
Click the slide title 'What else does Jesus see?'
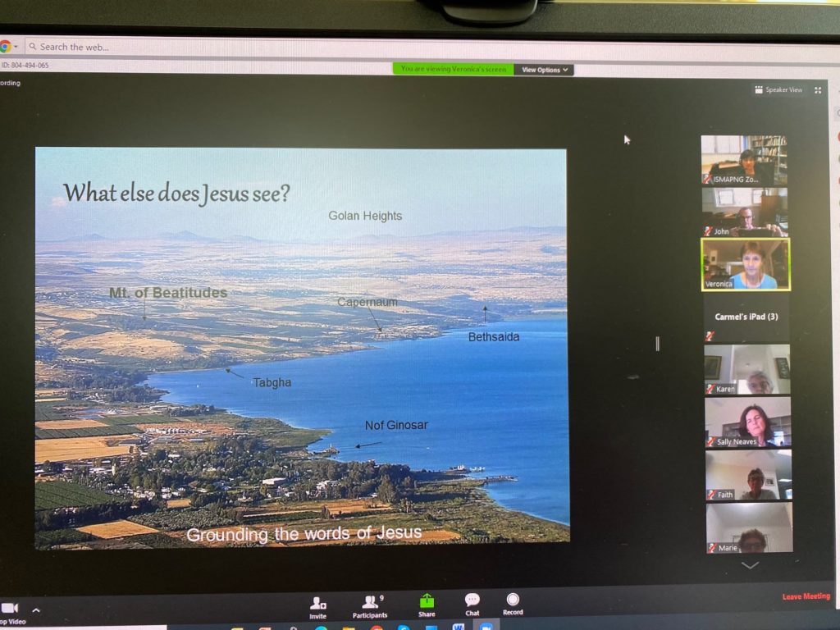coord(176,194)
